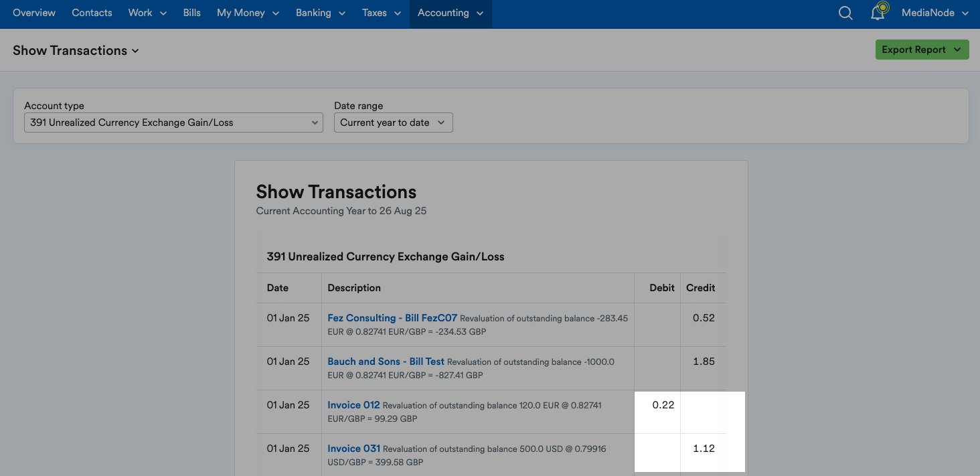Screen dimensions: 980x476
Task: Open the Overview page
Action: 34,13
